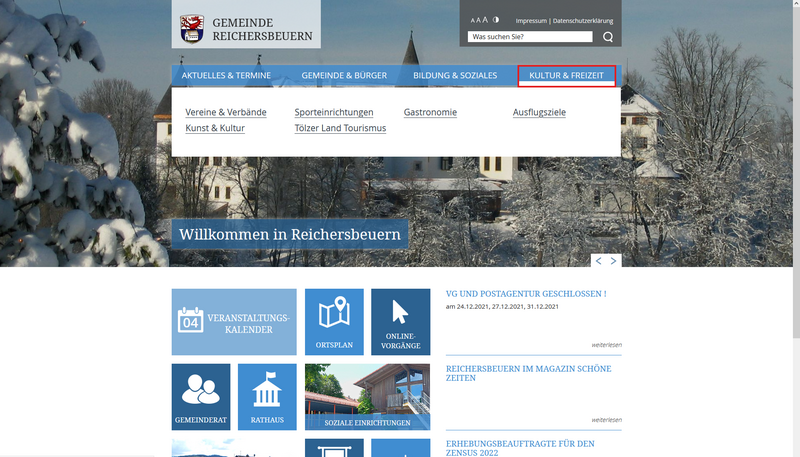Show the previous slideshow image

tap(598, 261)
